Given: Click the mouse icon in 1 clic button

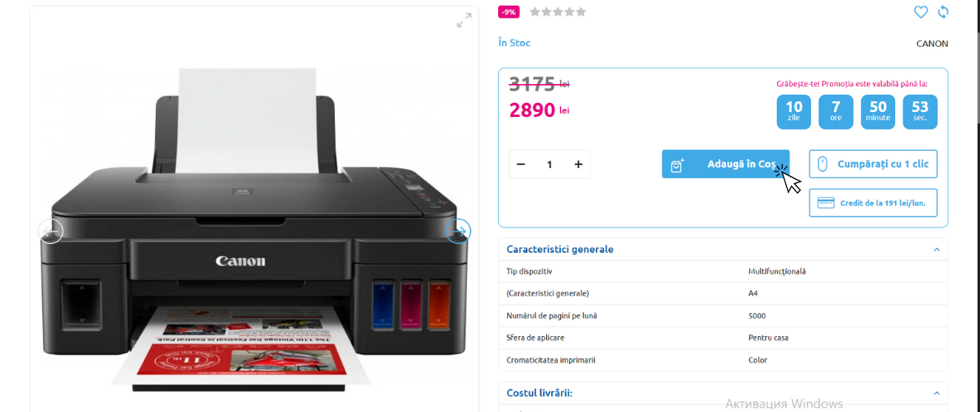Looking at the screenshot, I should coord(822,164).
